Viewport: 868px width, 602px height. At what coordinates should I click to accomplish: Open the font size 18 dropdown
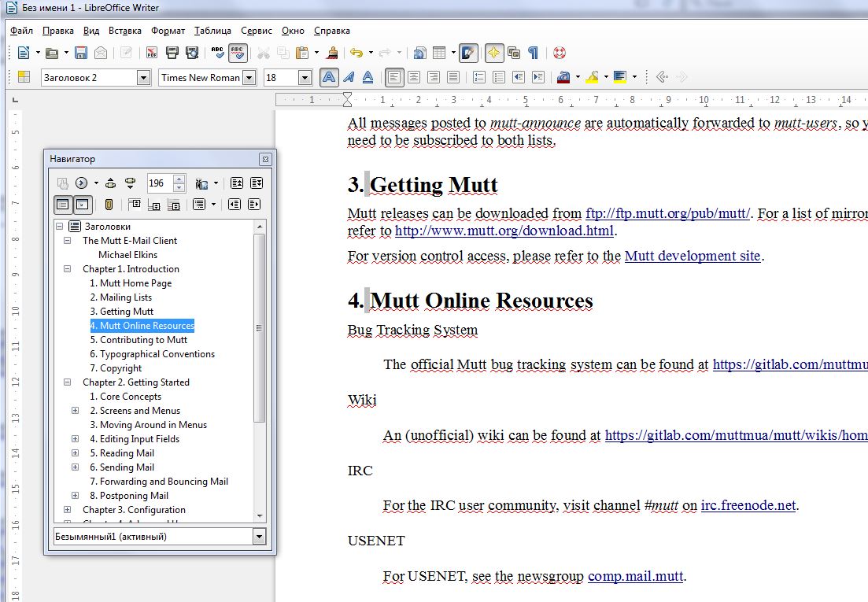point(305,77)
